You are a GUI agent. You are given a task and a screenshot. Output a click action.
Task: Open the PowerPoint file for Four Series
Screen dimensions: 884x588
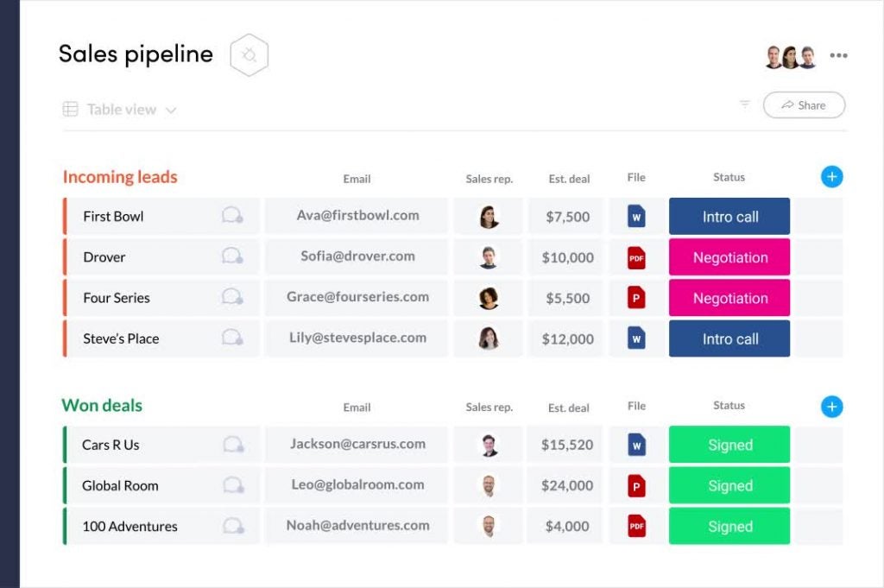pyautogui.click(x=636, y=298)
